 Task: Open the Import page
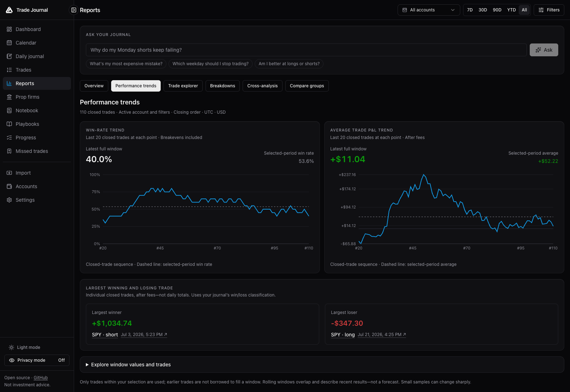tap(37, 173)
